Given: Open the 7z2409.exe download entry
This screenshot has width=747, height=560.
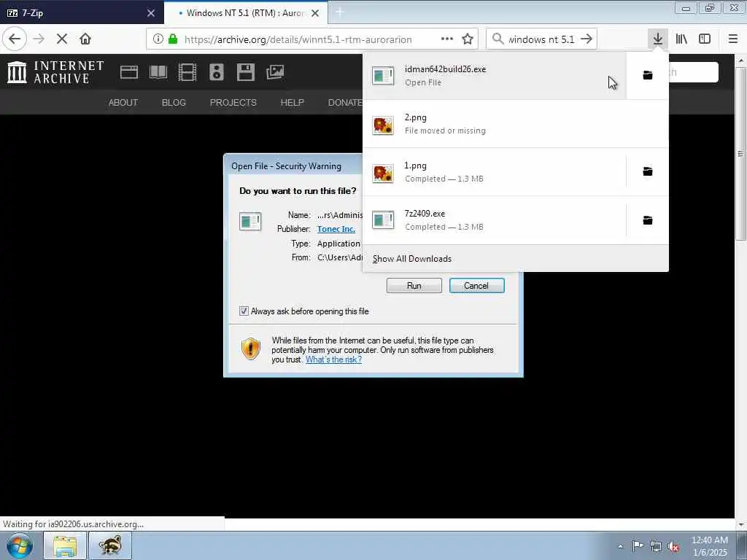Looking at the screenshot, I should click(x=495, y=220).
